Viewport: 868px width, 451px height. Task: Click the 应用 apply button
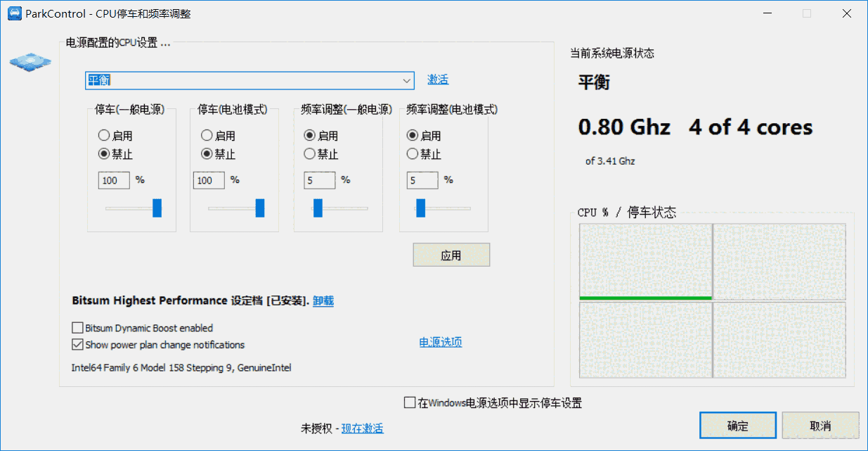point(451,255)
